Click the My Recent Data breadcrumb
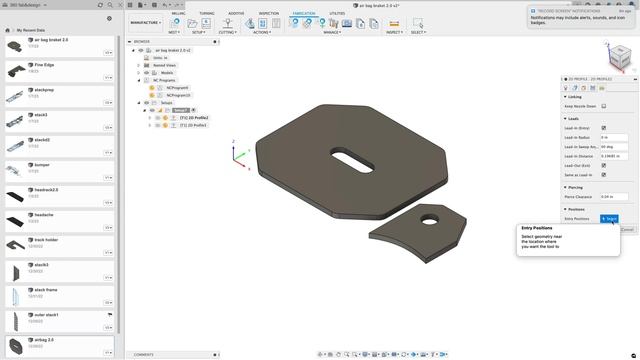 click(x=31, y=30)
